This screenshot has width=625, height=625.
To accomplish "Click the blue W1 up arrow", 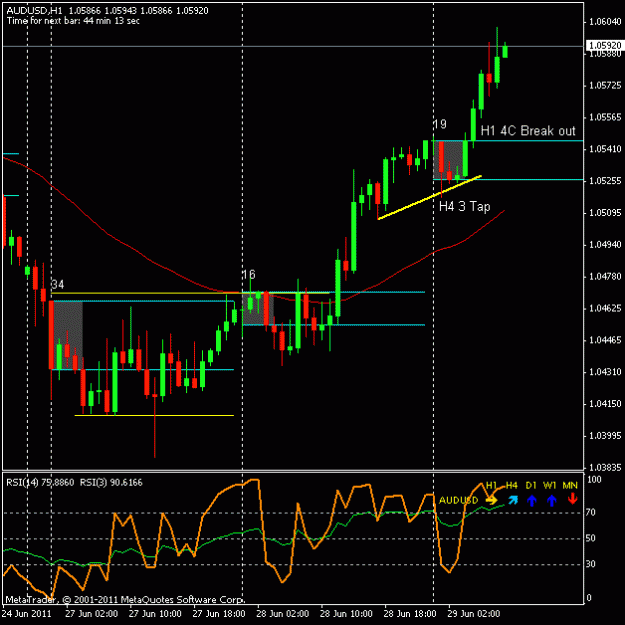I will 552,500.
